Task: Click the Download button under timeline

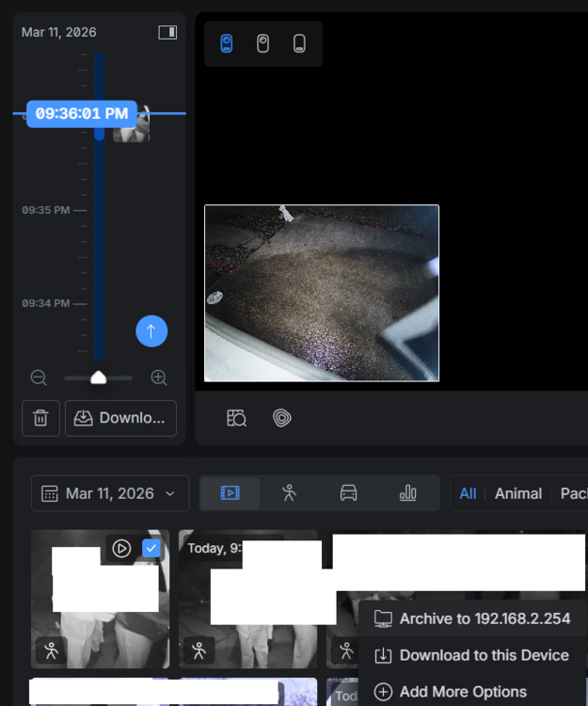Action: [120, 418]
